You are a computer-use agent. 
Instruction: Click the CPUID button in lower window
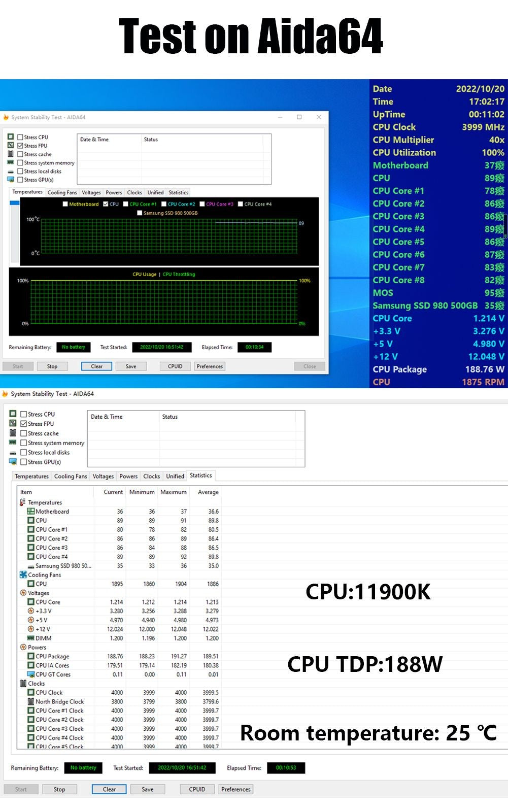[197, 789]
